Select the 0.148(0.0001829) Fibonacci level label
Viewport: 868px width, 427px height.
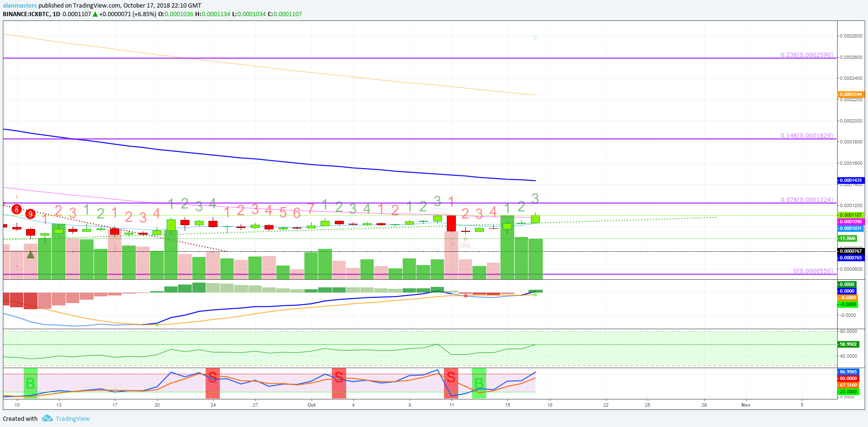[x=806, y=135]
